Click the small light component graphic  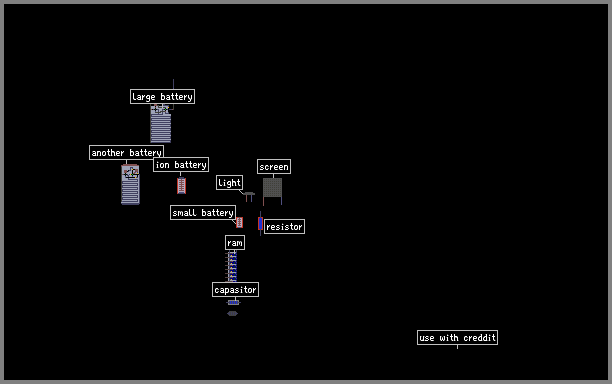pyautogui.click(x=249, y=196)
